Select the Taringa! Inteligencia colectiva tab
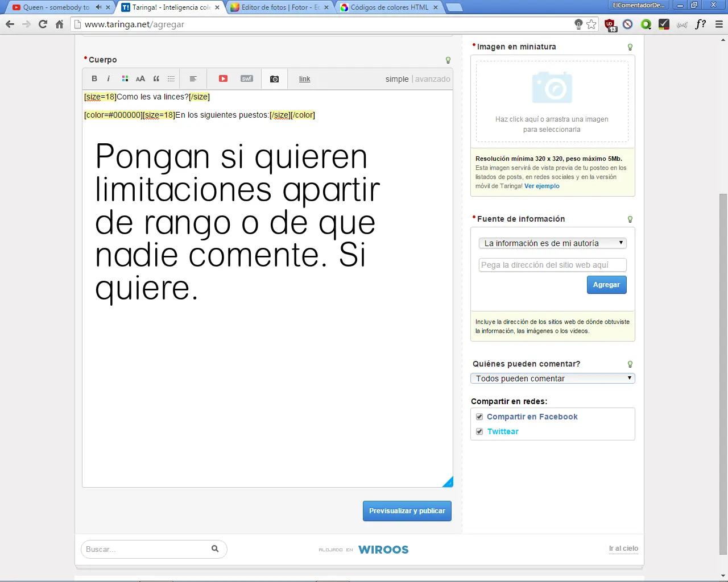The image size is (728, 582). [171, 7]
